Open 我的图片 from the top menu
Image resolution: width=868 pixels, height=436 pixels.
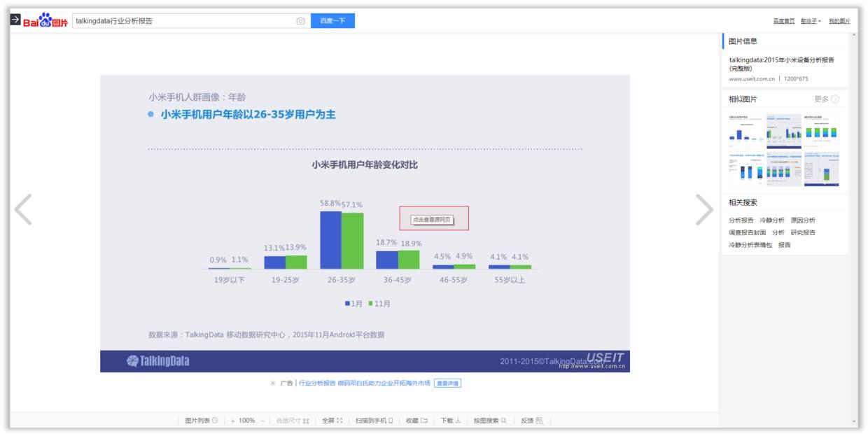click(841, 21)
